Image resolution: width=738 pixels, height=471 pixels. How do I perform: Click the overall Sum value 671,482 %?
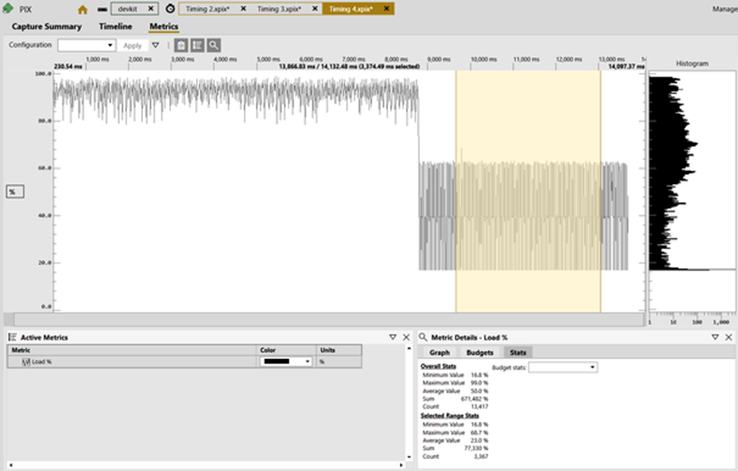474,399
